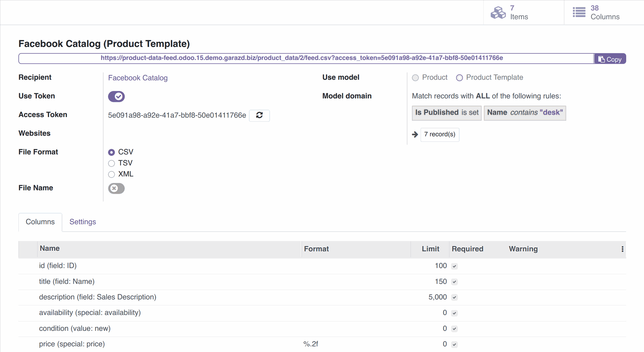Click the feed CSV URL link
This screenshot has height=352, width=644.
coord(302,58)
